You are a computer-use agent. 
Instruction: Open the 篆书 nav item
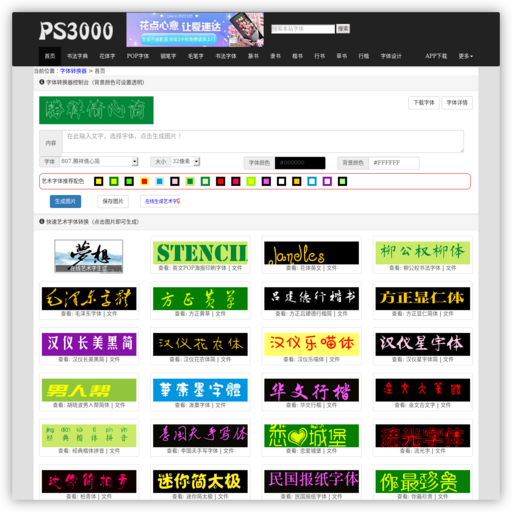[x=253, y=56]
